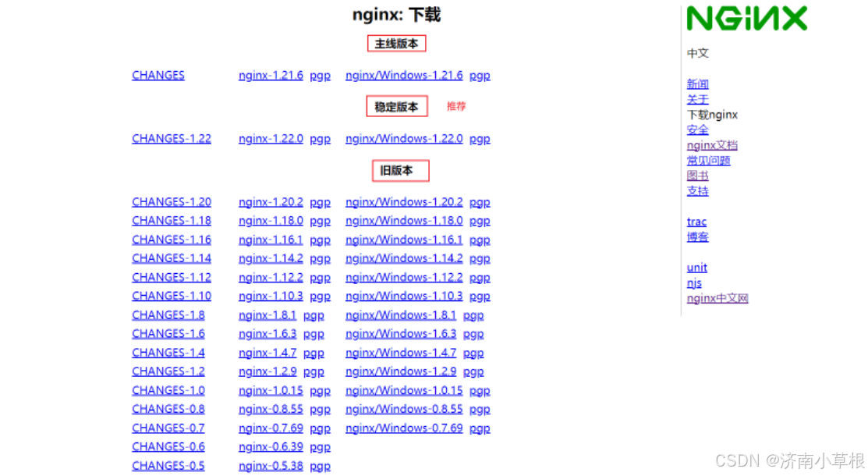
Task: Download nginx/Windows-1.0.15
Action: [x=404, y=391]
